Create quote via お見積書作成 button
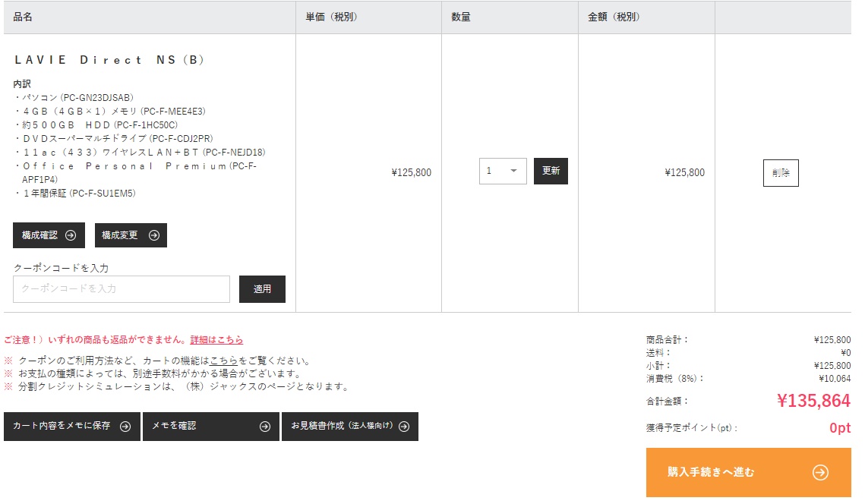The image size is (865, 504). pos(350,427)
